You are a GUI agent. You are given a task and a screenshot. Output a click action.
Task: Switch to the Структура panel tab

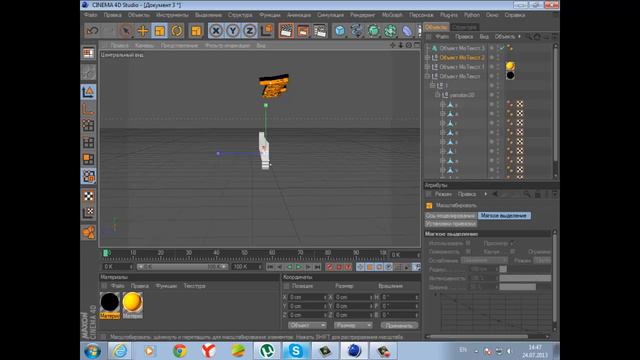pyautogui.click(x=464, y=27)
